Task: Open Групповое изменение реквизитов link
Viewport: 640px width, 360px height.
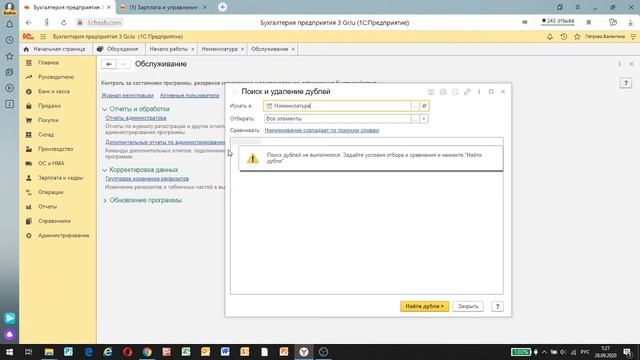Action: (147, 179)
